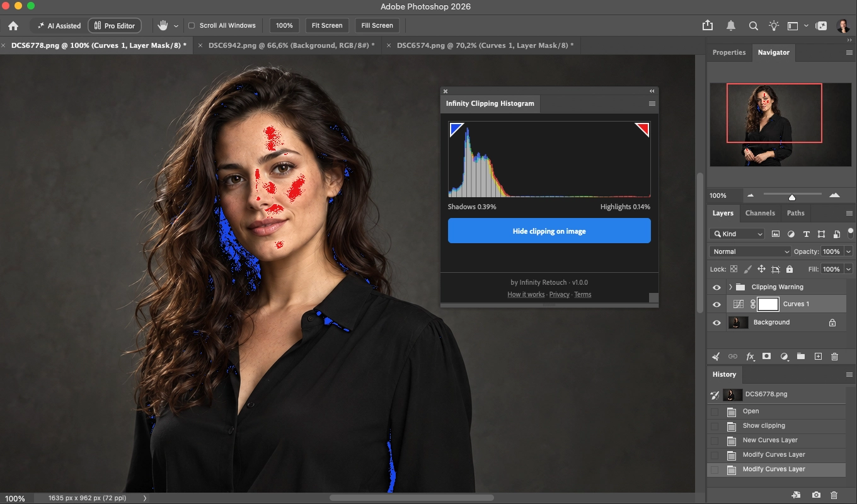Switch to the Channels panel tab
Screen dimensions: 857x504
tap(760, 213)
